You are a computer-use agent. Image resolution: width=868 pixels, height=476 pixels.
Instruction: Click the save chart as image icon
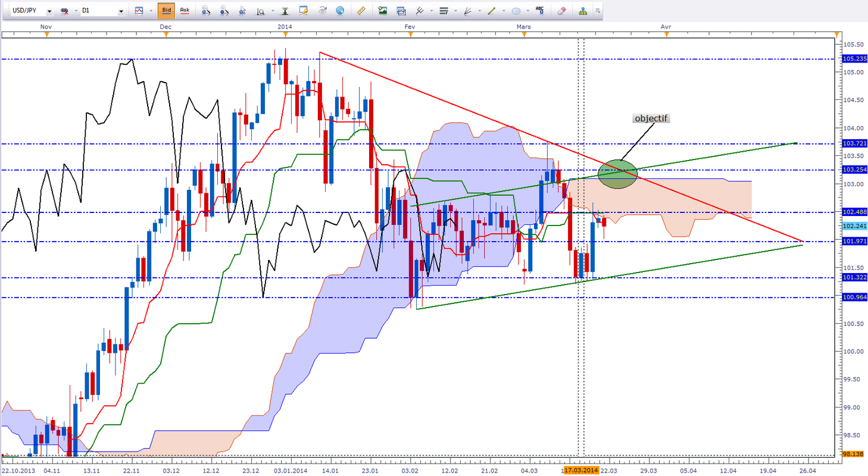[382, 11]
